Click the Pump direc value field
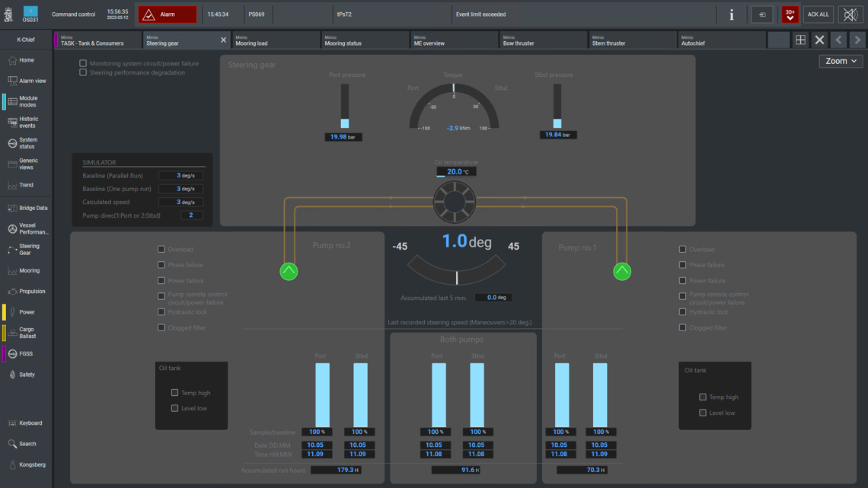 click(x=191, y=215)
